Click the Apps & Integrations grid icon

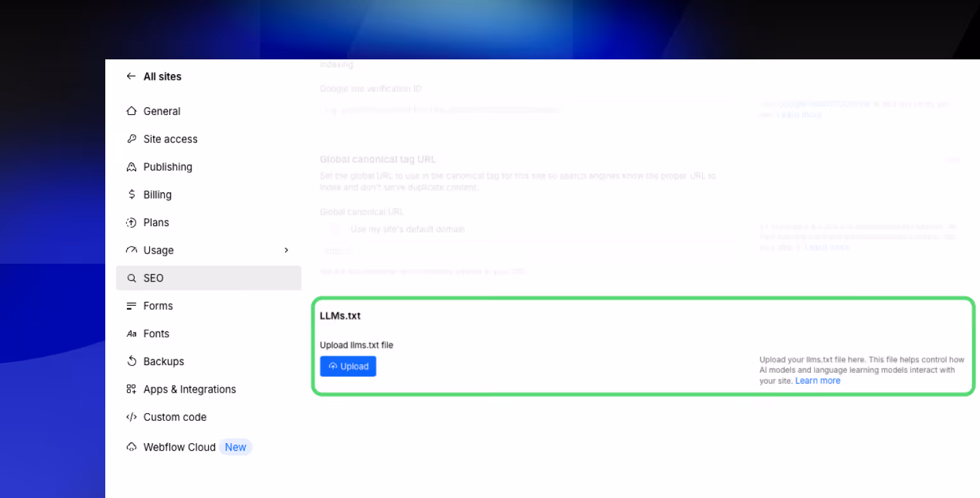point(131,389)
